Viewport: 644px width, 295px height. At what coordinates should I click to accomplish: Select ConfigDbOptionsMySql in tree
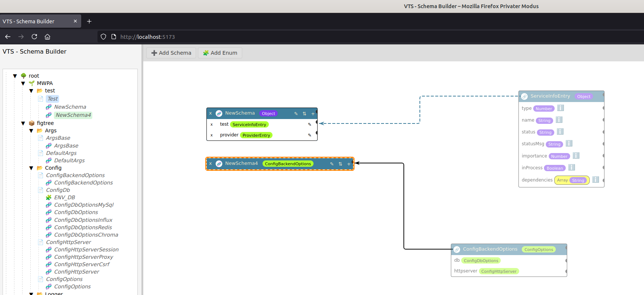click(84, 205)
